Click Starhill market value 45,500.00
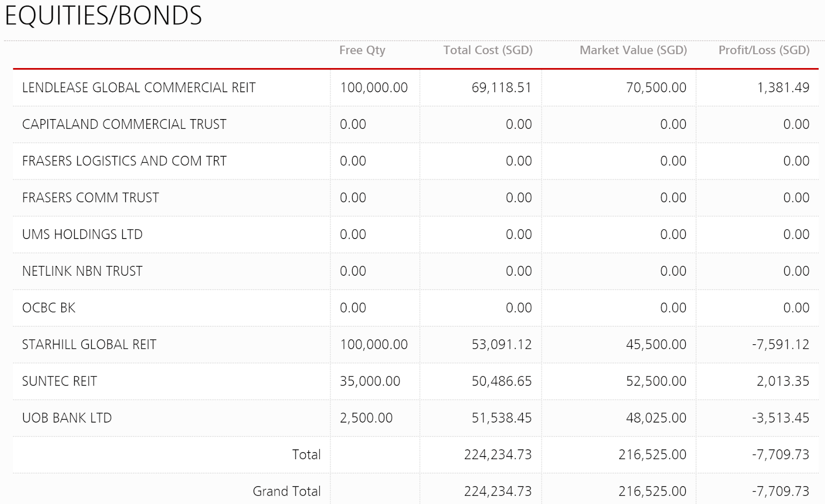The image size is (825, 504). pos(656,344)
